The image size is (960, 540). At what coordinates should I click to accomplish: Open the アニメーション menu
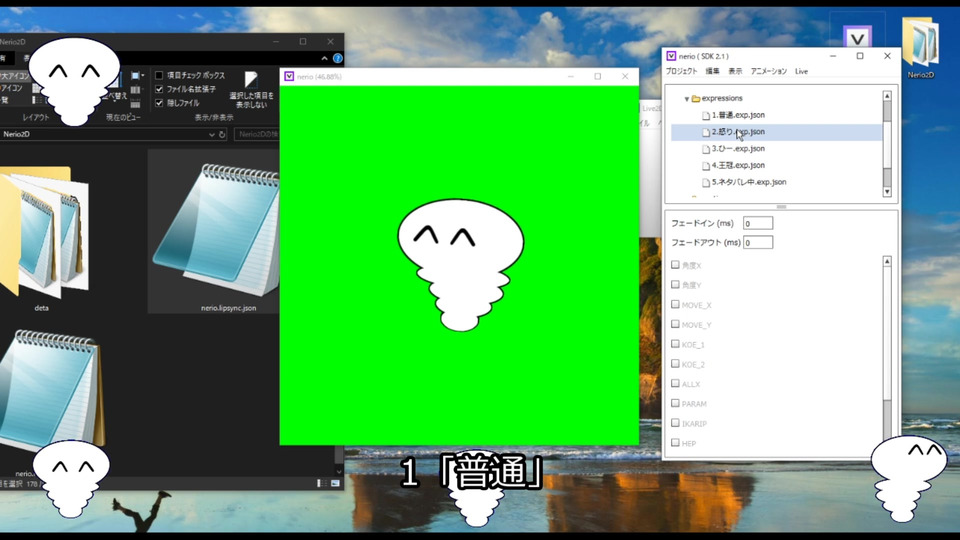click(x=768, y=71)
